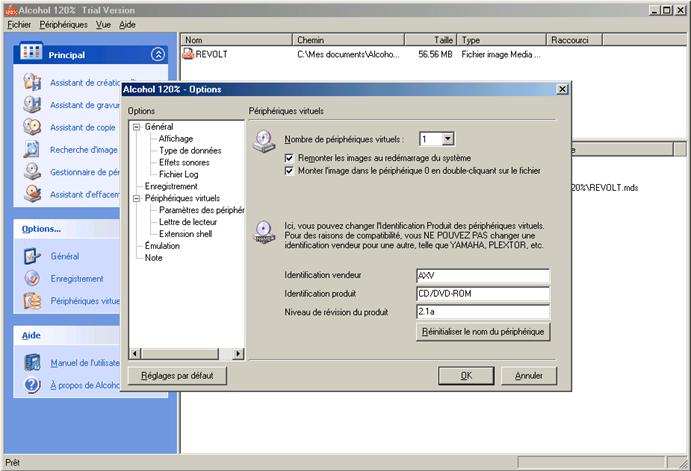
Task: Open the Vue menu
Action: (103, 25)
